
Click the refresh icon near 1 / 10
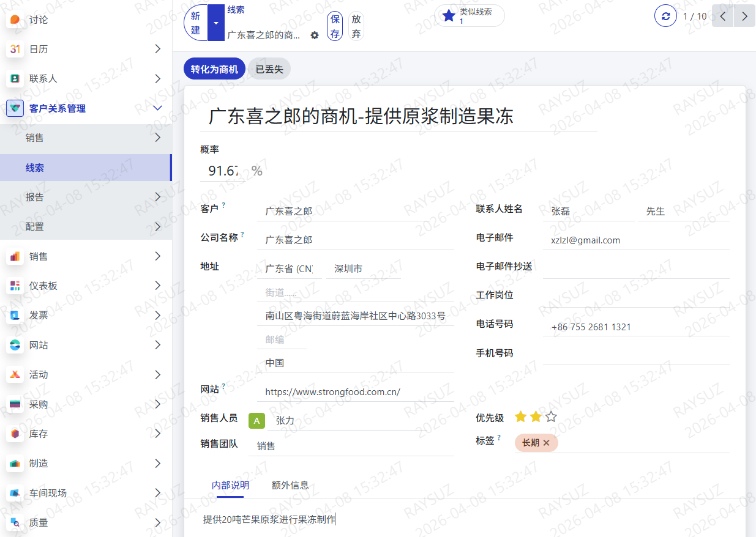(666, 16)
